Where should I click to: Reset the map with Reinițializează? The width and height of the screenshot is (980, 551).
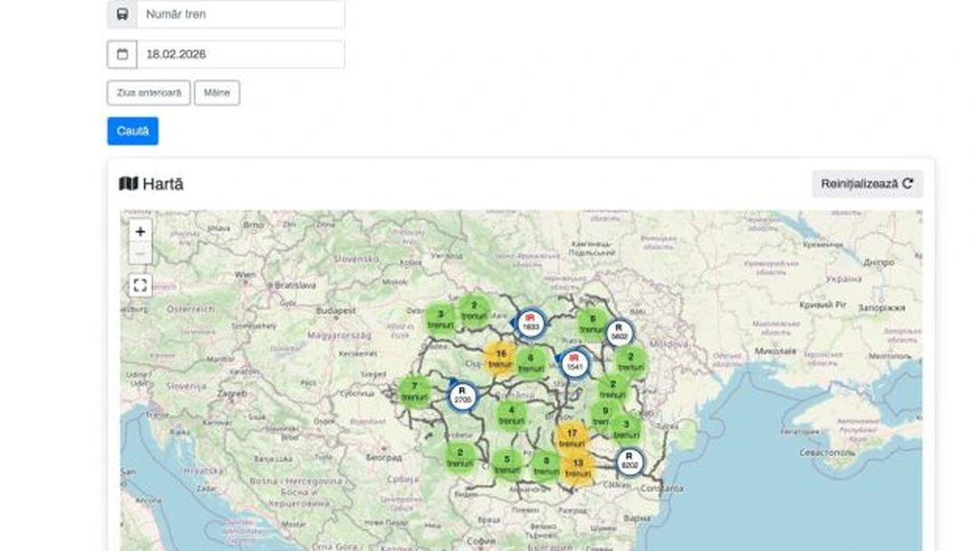tap(867, 184)
